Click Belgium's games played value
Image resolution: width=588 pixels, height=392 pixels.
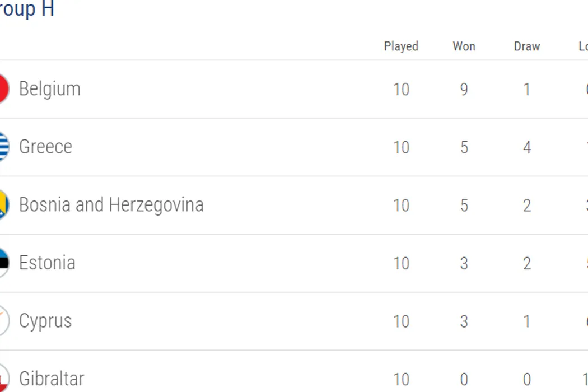401,90
